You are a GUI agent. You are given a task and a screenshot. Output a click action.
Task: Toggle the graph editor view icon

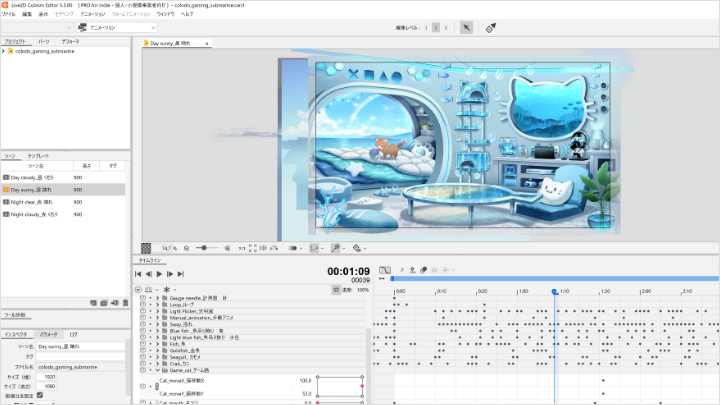(x=385, y=270)
